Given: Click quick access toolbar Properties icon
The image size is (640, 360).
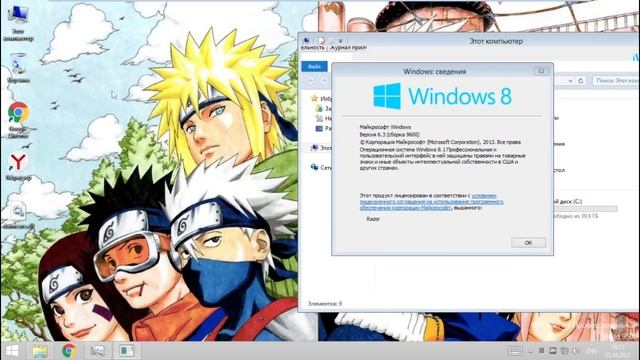Looking at the screenshot, I should tap(322, 40).
